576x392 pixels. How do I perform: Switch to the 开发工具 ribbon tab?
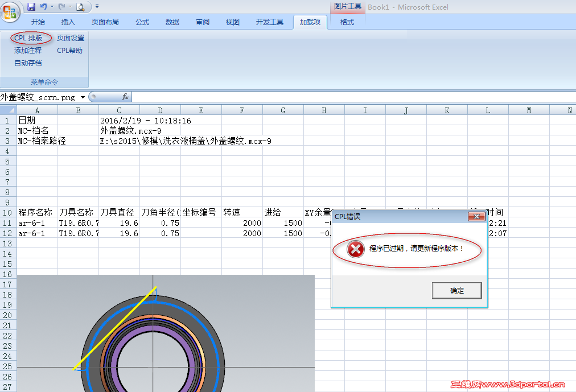point(270,22)
